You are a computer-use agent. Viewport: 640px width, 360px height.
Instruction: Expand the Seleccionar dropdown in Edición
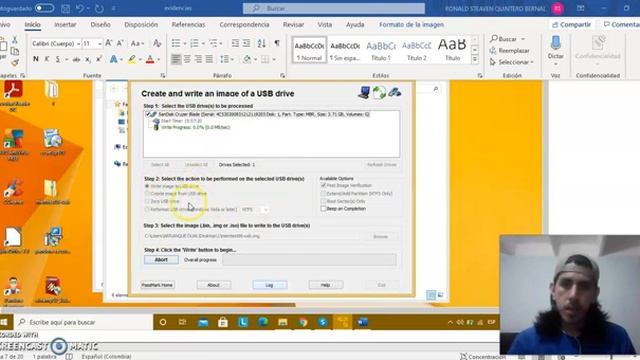(531, 62)
